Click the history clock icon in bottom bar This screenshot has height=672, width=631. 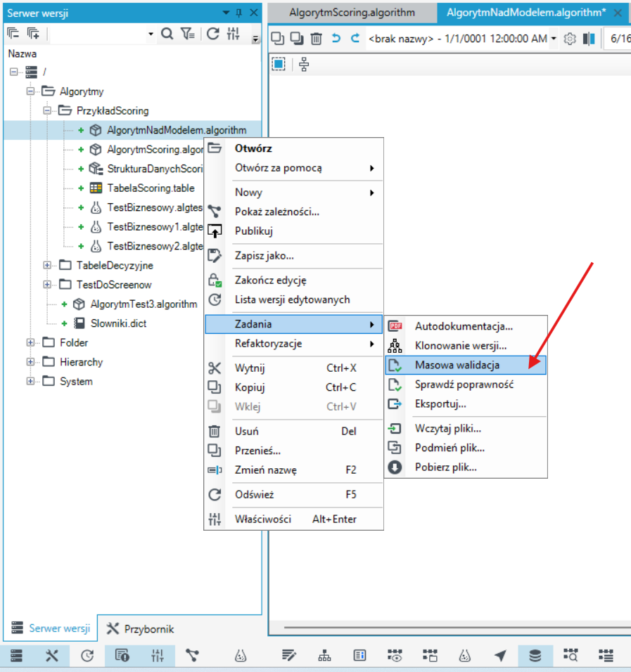[87, 655]
